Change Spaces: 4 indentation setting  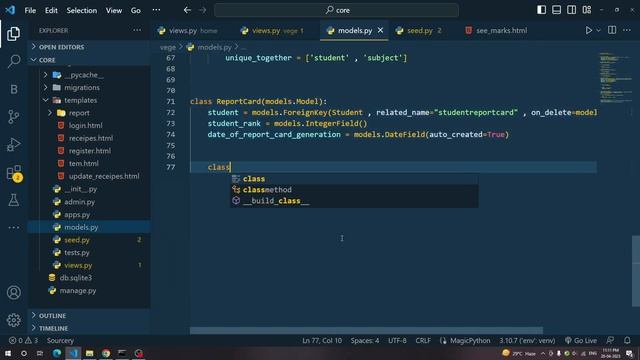click(365, 340)
